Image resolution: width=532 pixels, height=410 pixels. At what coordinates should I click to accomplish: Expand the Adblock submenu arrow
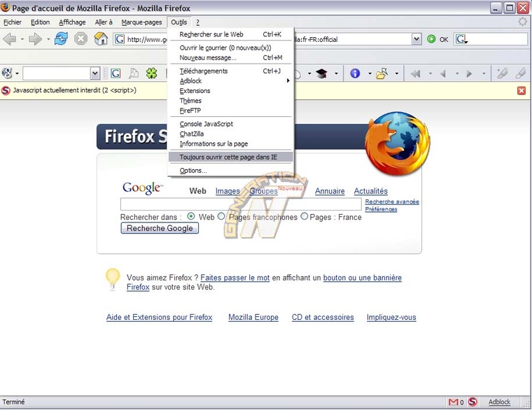(x=288, y=80)
